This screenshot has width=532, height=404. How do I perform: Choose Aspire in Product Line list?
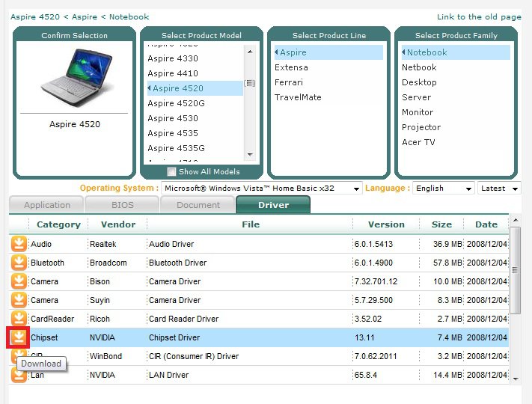[x=328, y=52]
